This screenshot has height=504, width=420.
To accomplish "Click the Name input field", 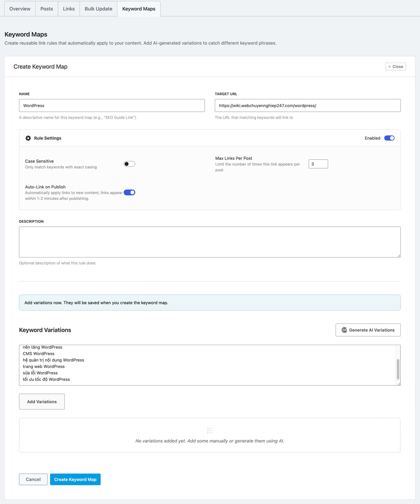I will tap(112, 106).
